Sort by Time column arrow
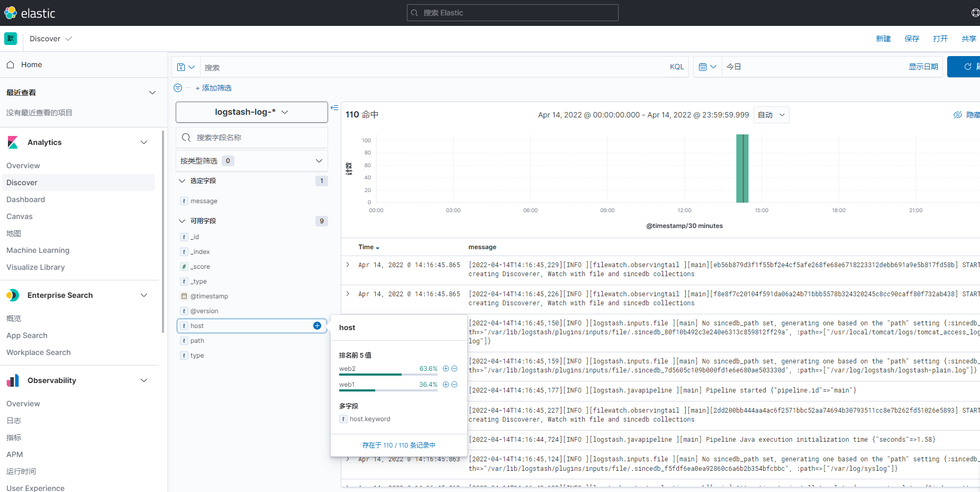This screenshot has height=492, width=980. pyautogui.click(x=377, y=248)
